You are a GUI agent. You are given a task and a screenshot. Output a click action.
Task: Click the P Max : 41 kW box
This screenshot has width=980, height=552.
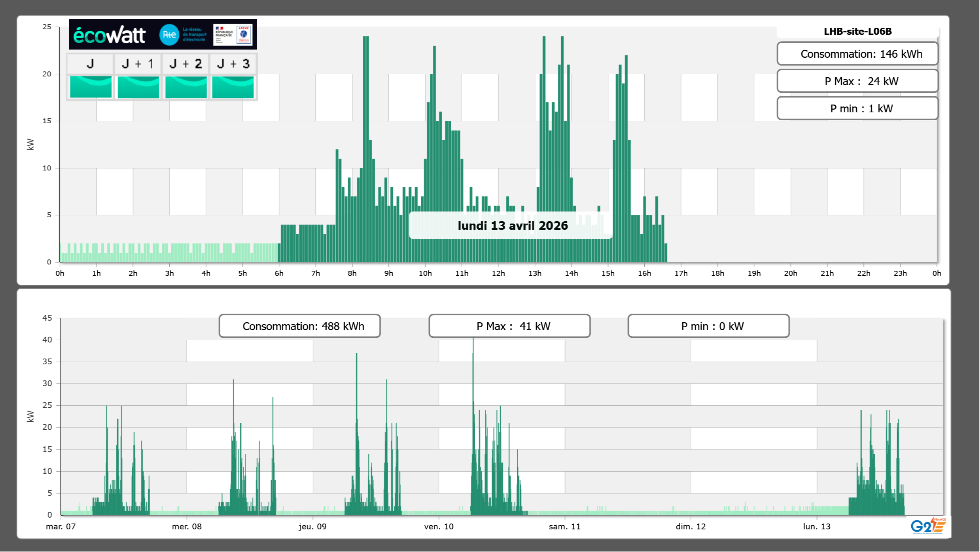[x=509, y=326]
